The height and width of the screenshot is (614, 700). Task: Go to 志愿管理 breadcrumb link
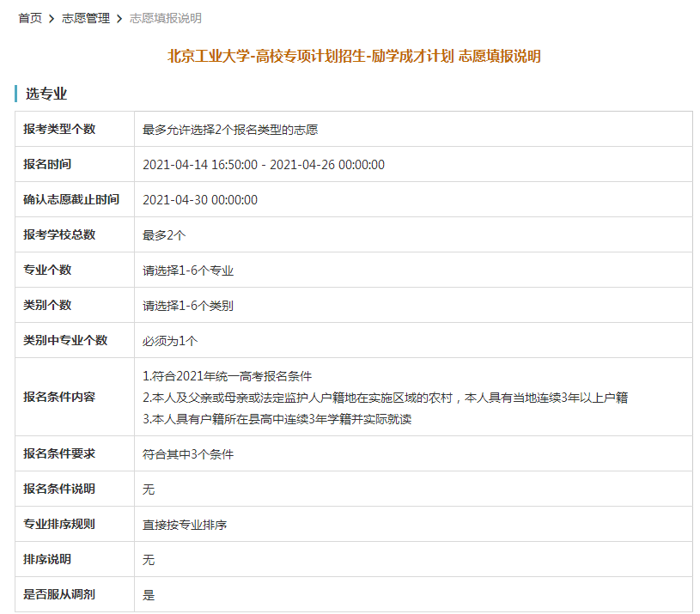(x=86, y=18)
